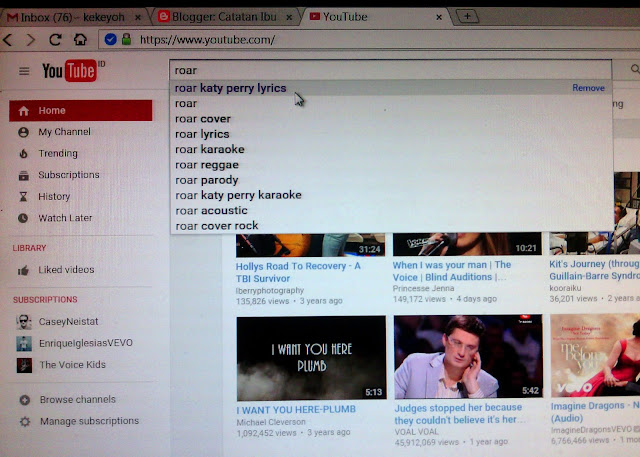640x457 pixels.
Task: Click the browser back arrow
Action: (8, 40)
